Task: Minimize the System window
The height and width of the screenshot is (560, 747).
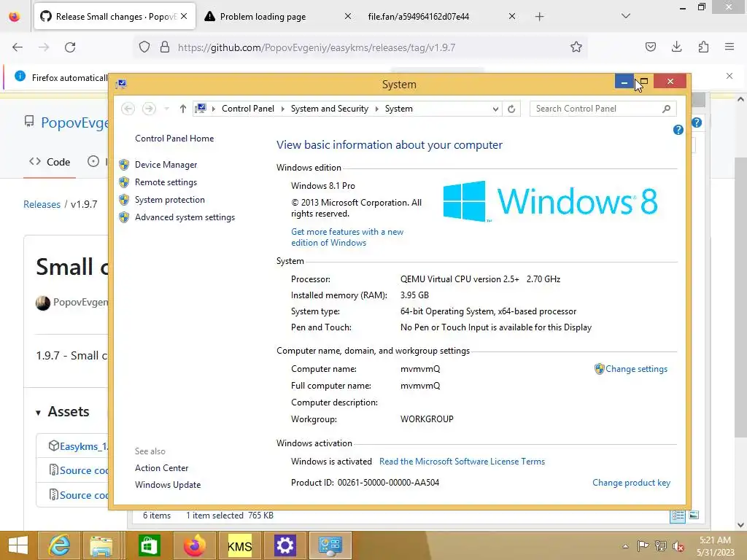Action: [624, 82]
